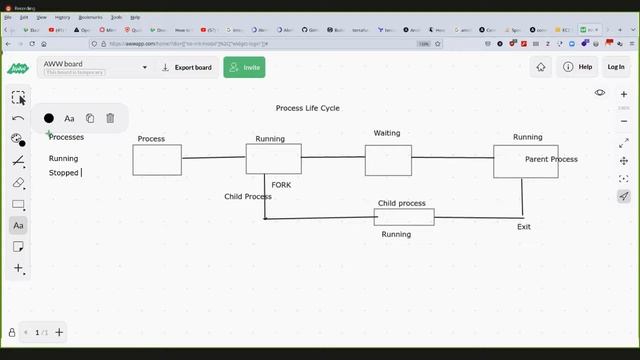Select the pen drawing tool
Image resolution: width=640 pixels, height=360 pixels.
[x=18, y=161]
